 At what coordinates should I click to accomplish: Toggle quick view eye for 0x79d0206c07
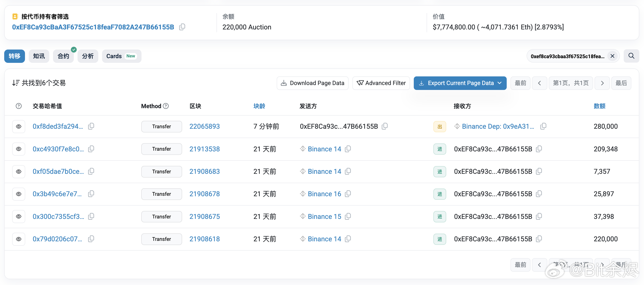[19, 239]
